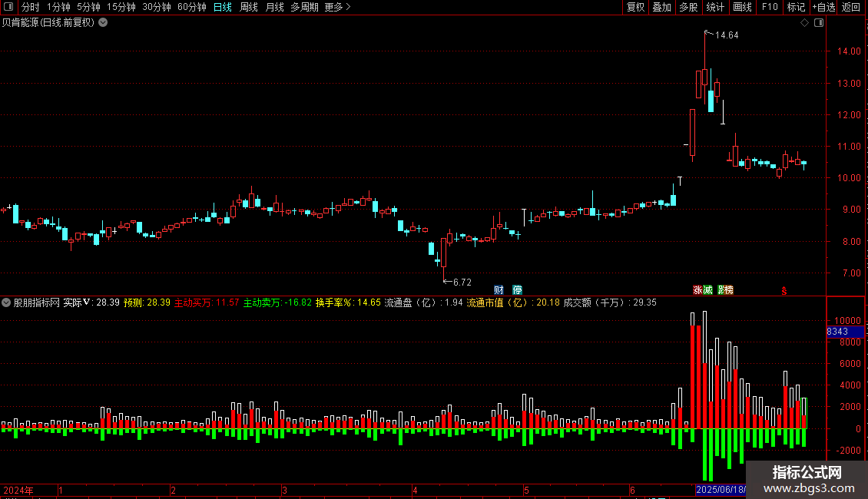Click the 多股 multi-stock button
Viewport: 868px width, 499px height.
click(688, 7)
